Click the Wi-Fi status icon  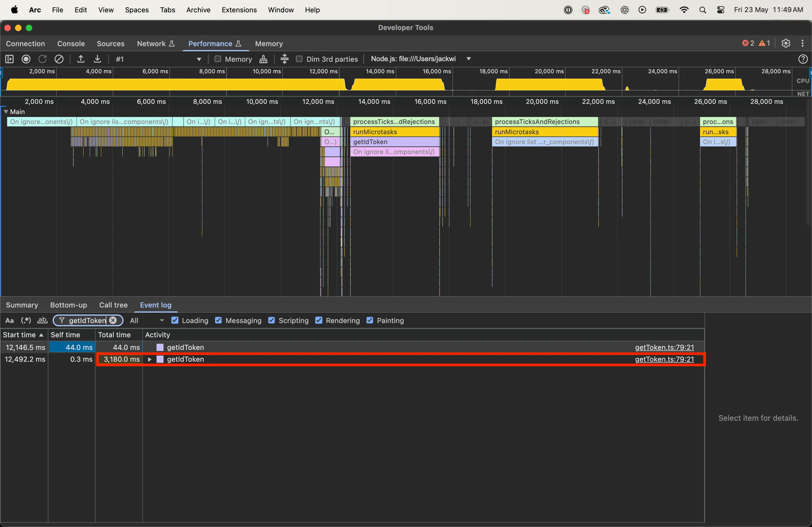684,10
